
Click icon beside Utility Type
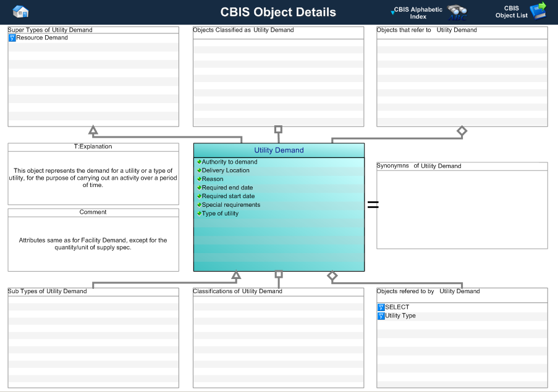coord(381,315)
